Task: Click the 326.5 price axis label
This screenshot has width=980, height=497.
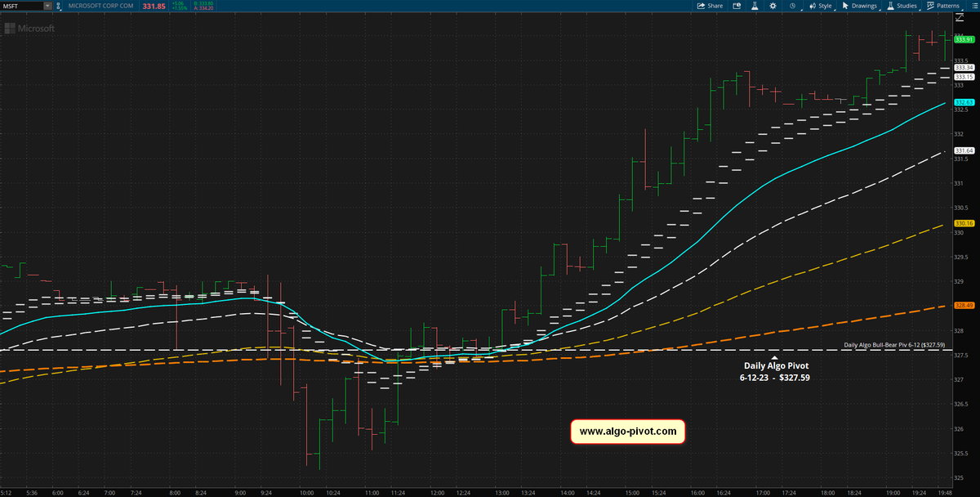Action: pos(961,405)
